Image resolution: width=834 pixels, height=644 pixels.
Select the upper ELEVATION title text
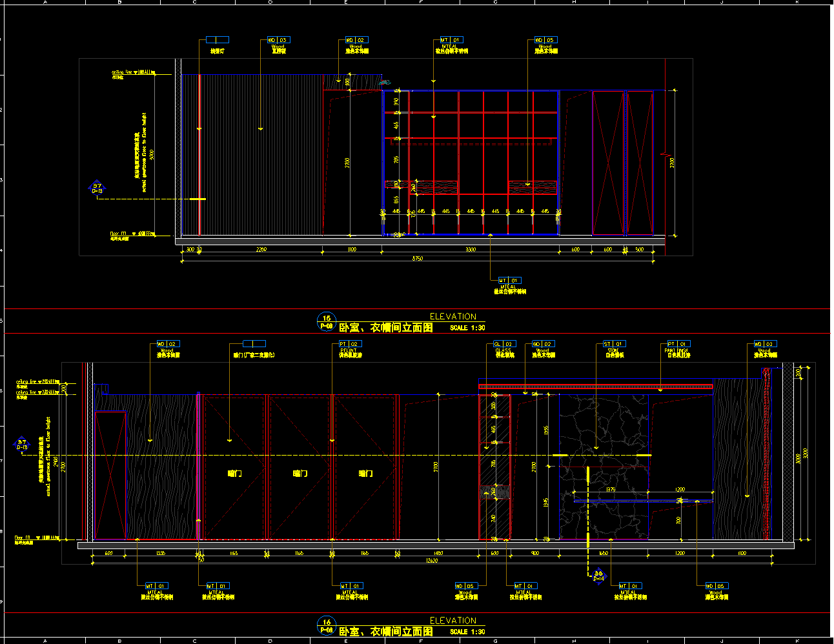(453, 316)
